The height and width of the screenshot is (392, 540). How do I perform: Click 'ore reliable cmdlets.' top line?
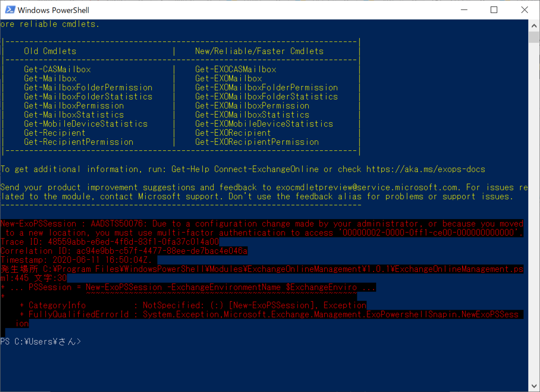[x=50, y=24]
